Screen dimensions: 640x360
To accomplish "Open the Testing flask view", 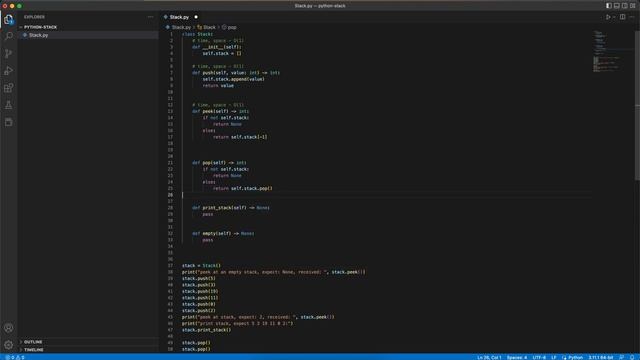I will (x=9, y=105).
